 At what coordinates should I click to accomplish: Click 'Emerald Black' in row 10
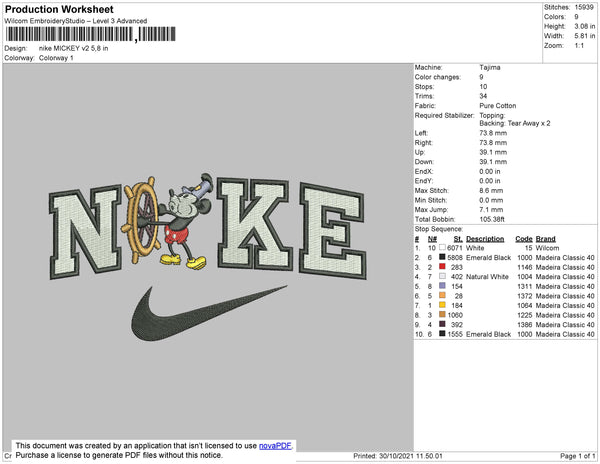(488, 334)
